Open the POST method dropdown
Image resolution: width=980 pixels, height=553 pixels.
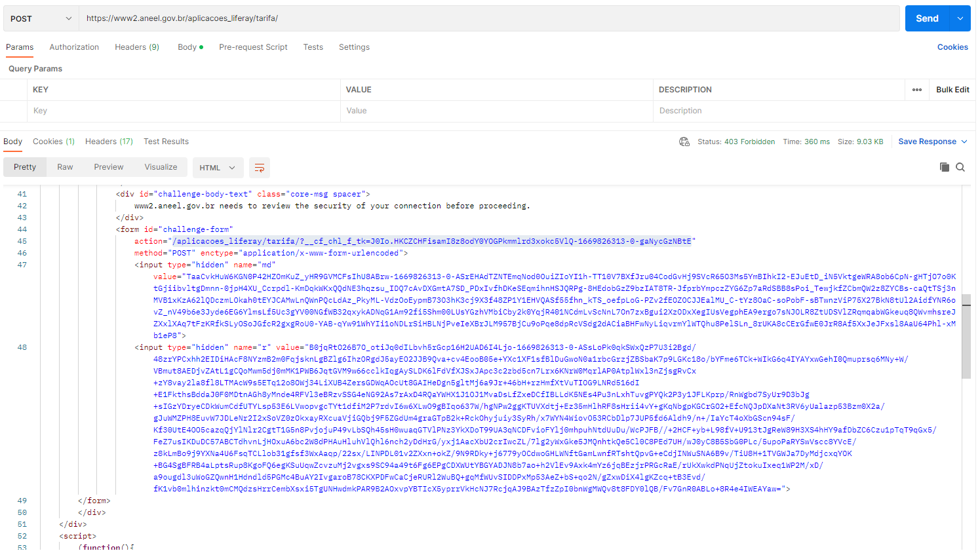click(x=41, y=18)
